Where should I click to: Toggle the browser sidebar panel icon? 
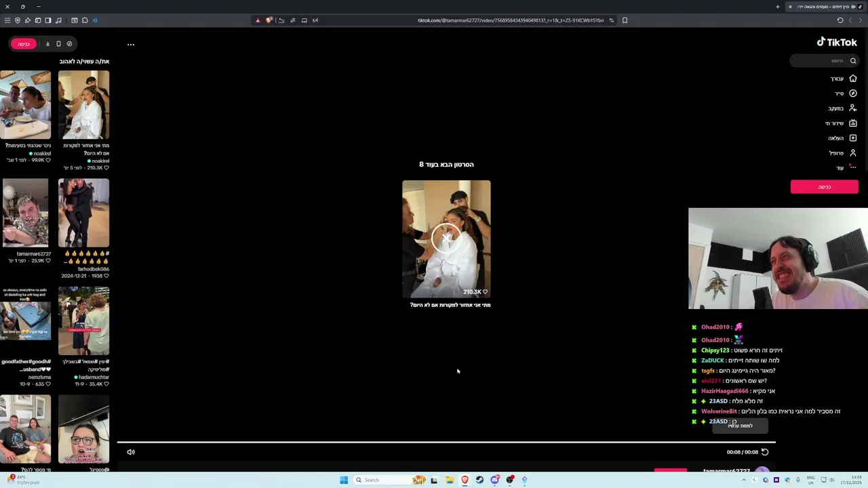click(x=48, y=20)
